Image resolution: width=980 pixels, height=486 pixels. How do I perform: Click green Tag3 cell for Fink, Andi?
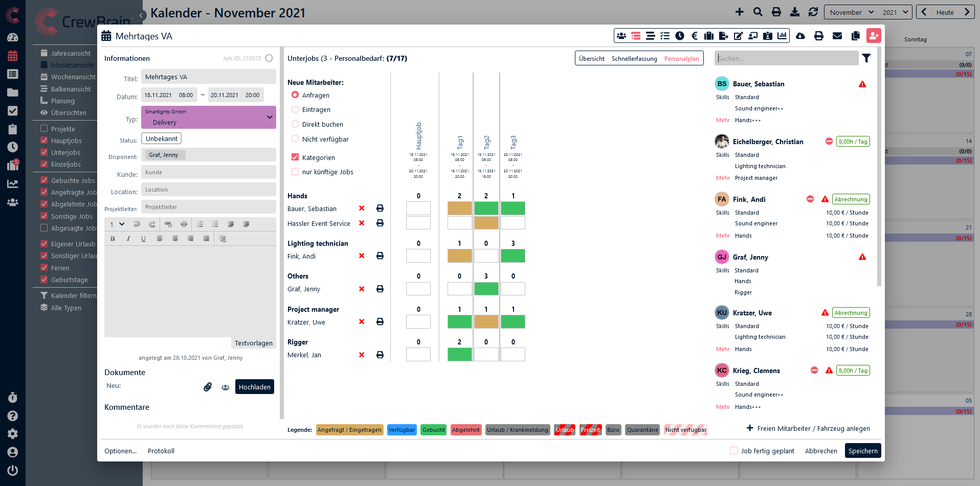point(513,256)
